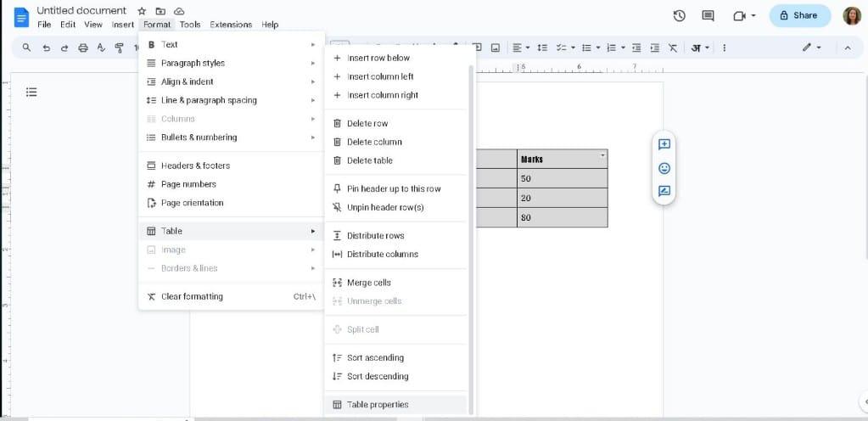
Task: Open the Help menu
Action: pyautogui.click(x=270, y=25)
